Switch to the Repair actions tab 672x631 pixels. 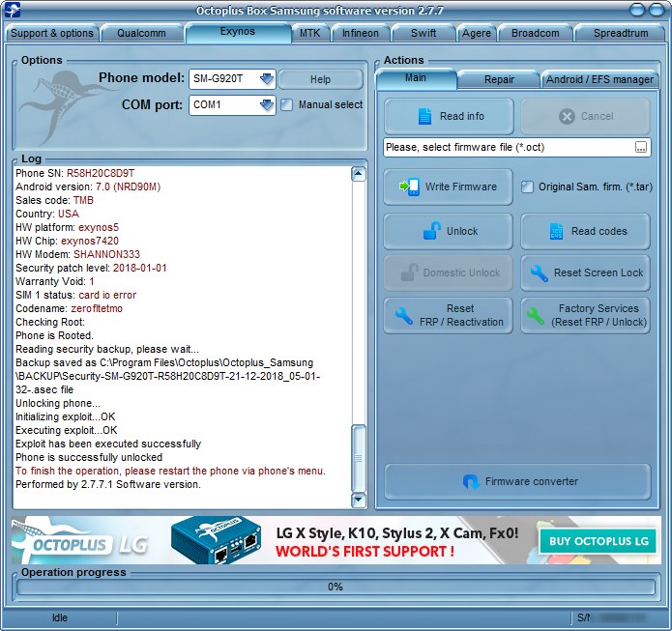(499, 79)
